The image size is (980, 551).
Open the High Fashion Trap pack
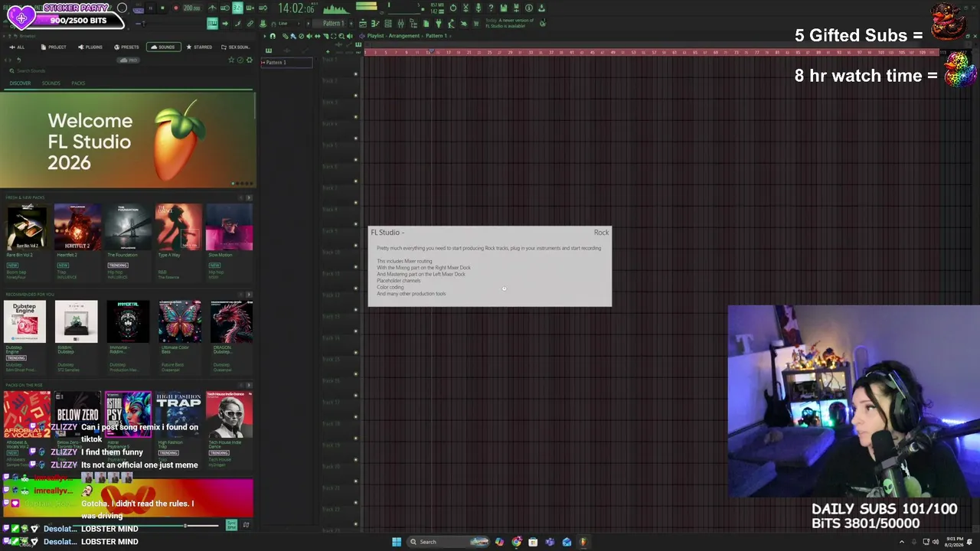[x=178, y=415]
